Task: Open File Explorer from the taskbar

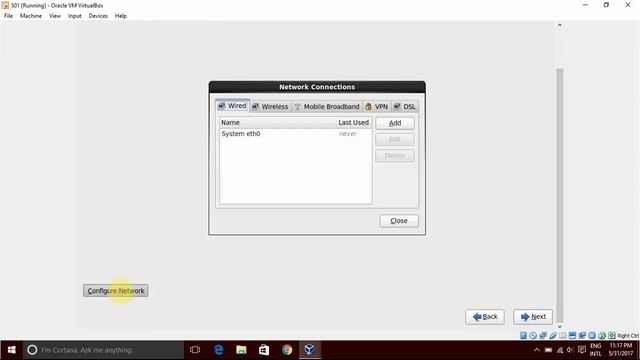Action: tap(241, 350)
